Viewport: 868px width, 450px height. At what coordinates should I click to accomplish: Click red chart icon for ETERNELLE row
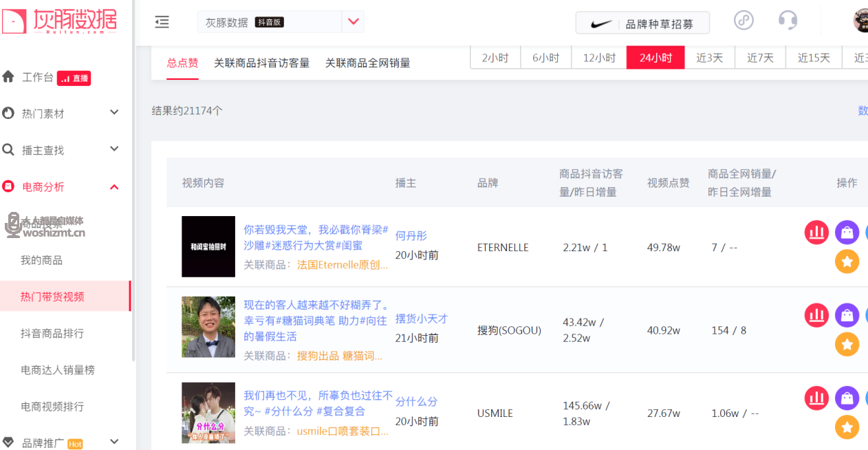(817, 233)
